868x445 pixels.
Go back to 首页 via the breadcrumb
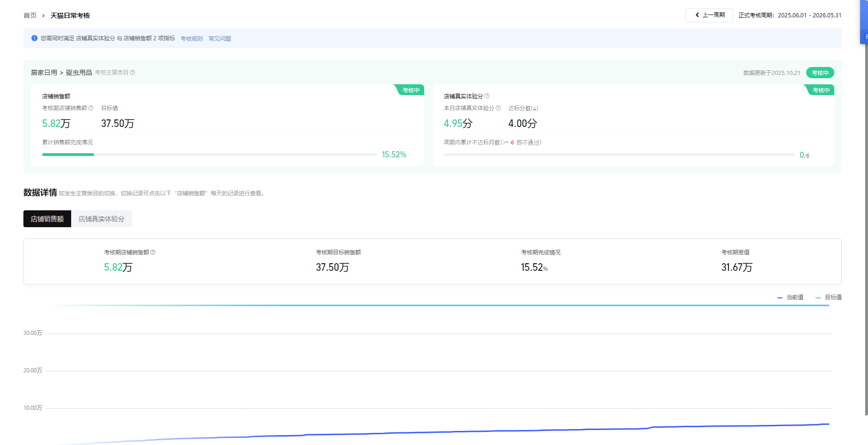coord(30,16)
